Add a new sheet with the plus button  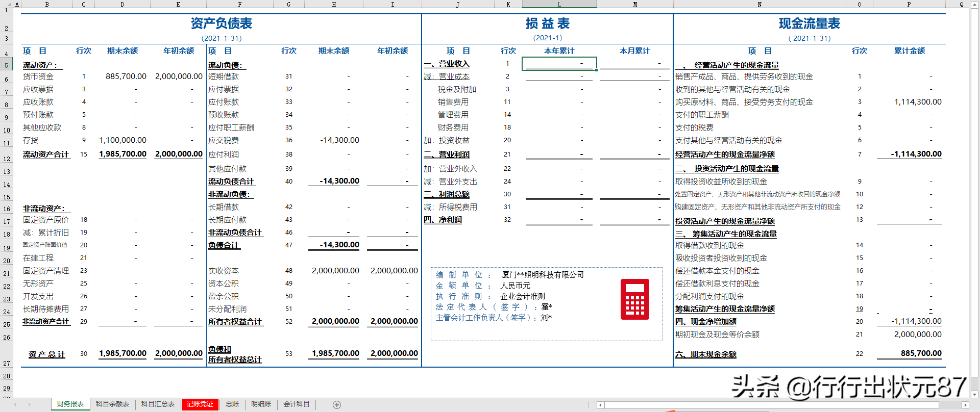[337, 405]
